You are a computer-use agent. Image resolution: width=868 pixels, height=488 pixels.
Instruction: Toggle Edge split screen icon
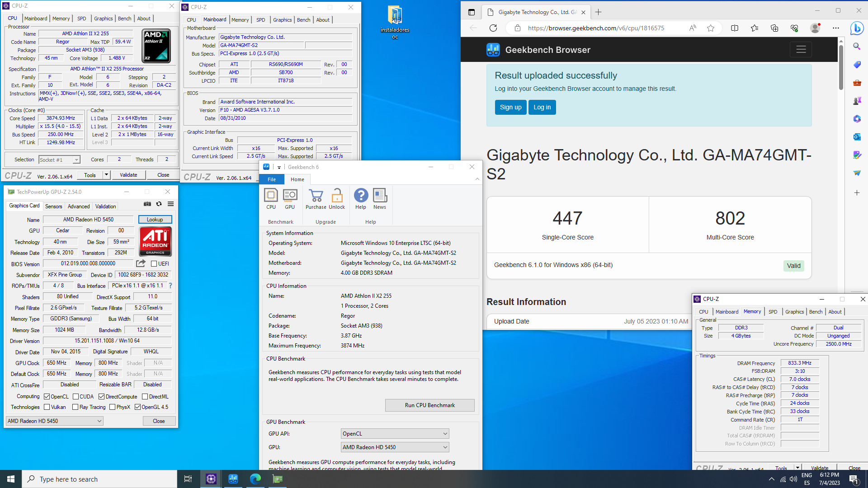[x=735, y=28]
